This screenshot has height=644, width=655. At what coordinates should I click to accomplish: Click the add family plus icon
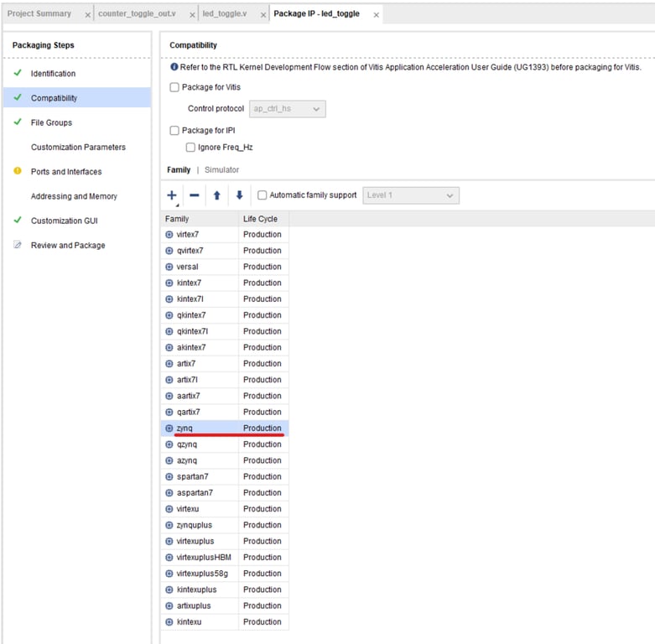point(172,195)
